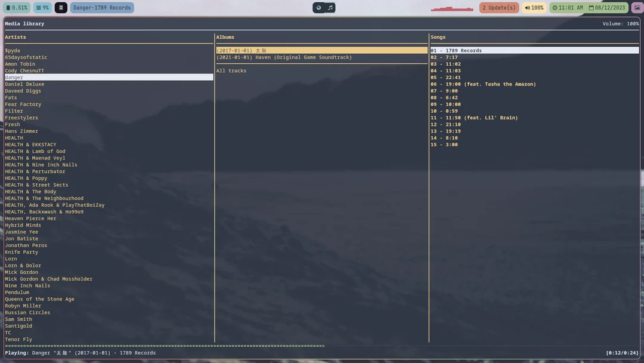
Task: Select the artist HEALTH & Nine Inch Nails
Action: click(41, 164)
